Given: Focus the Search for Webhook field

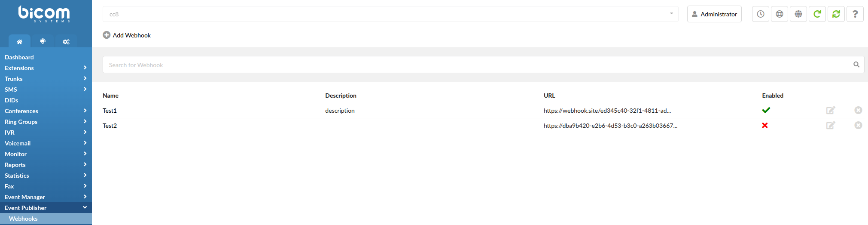Looking at the screenshot, I should pos(477,65).
